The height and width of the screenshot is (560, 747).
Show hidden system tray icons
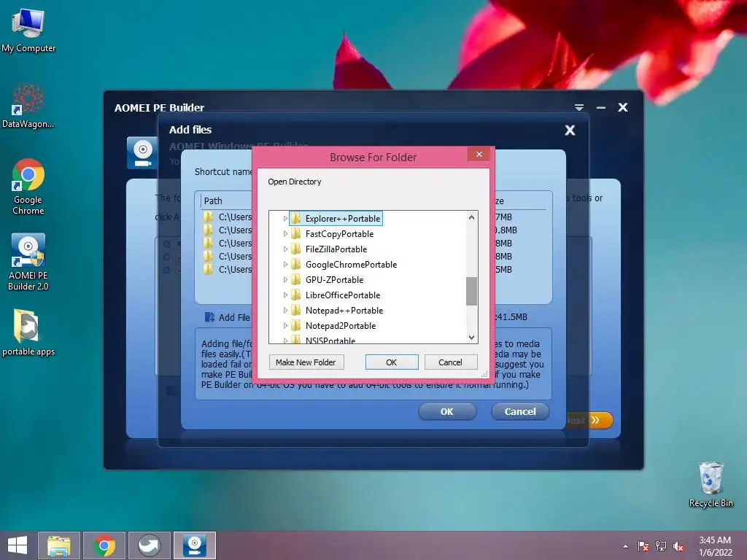625,546
